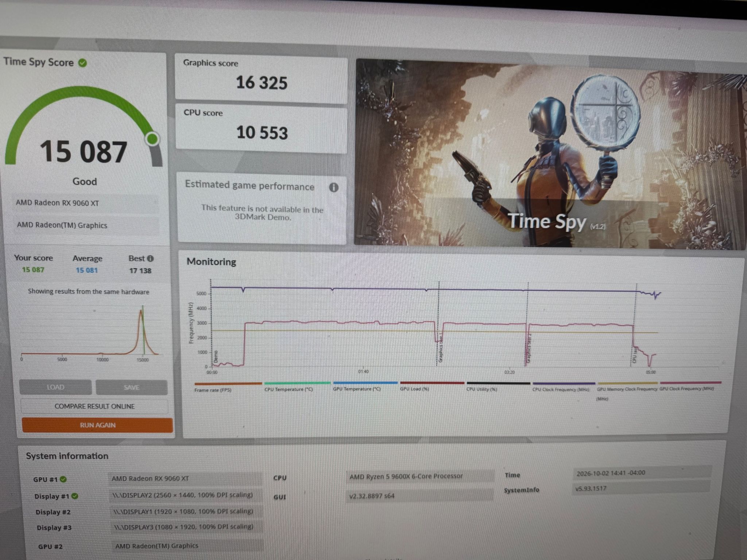This screenshot has height=560, width=747.
Task: Click the RUN AGAIN button
Action: (x=97, y=425)
